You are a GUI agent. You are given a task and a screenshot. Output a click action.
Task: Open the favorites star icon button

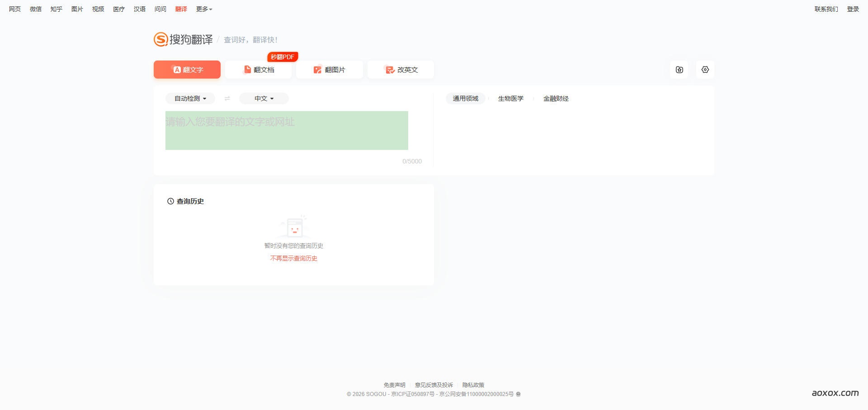pyautogui.click(x=679, y=70)
